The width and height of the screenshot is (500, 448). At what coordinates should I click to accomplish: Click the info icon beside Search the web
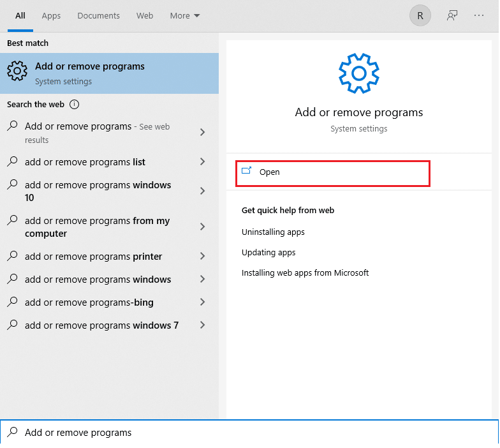coord(74,105)
